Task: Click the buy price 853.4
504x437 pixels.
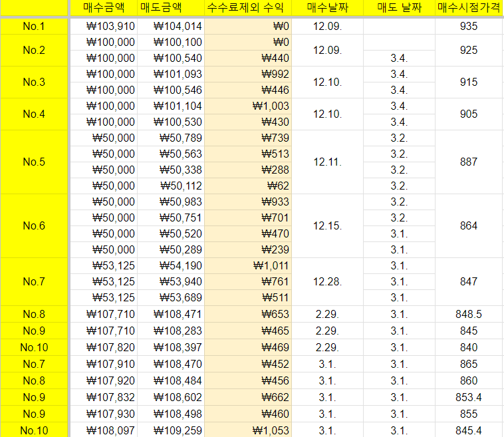Action: click(469, 398)
